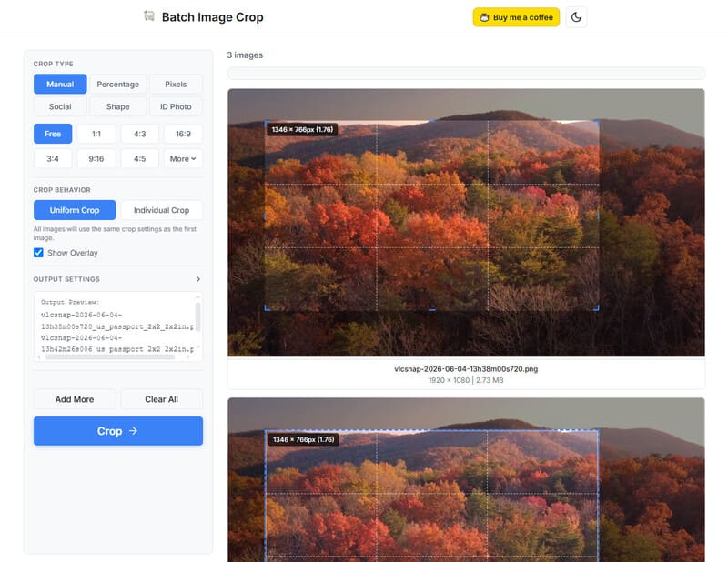
Task: Select the Social crop type
Action: pos(60,106)
